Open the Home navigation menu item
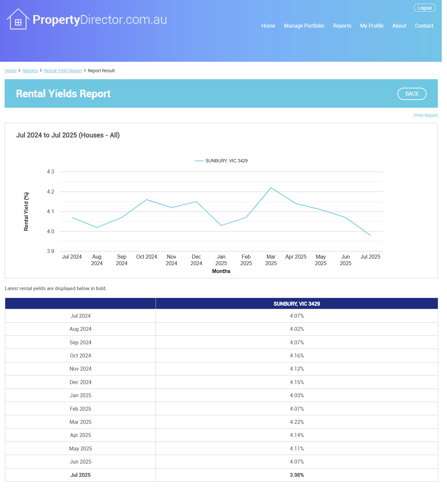 coord(268,26)
